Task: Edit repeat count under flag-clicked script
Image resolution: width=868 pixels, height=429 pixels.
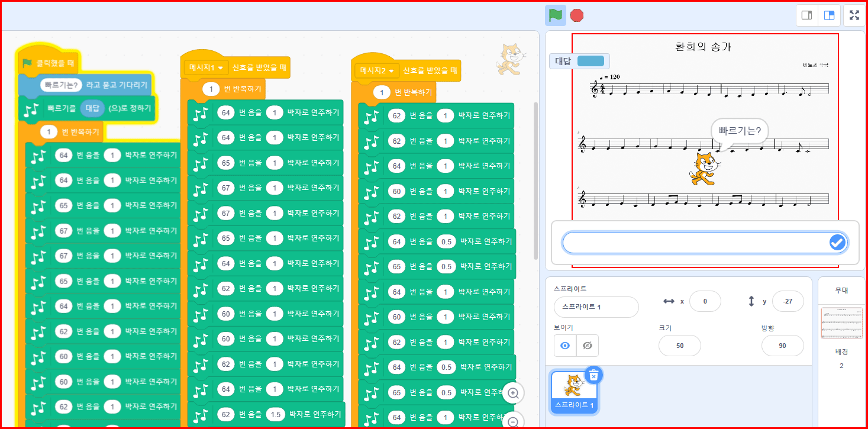Action: point(49,131)
